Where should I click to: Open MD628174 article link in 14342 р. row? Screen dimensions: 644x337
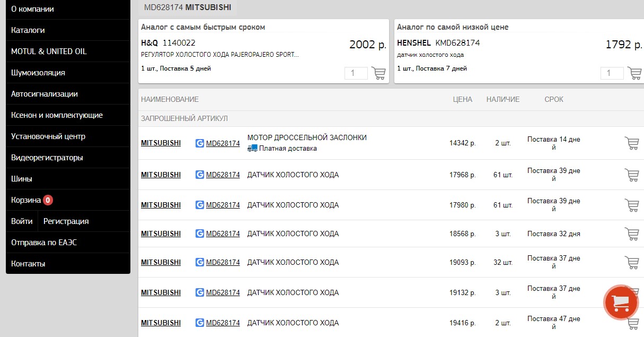(x=223, y=143)
